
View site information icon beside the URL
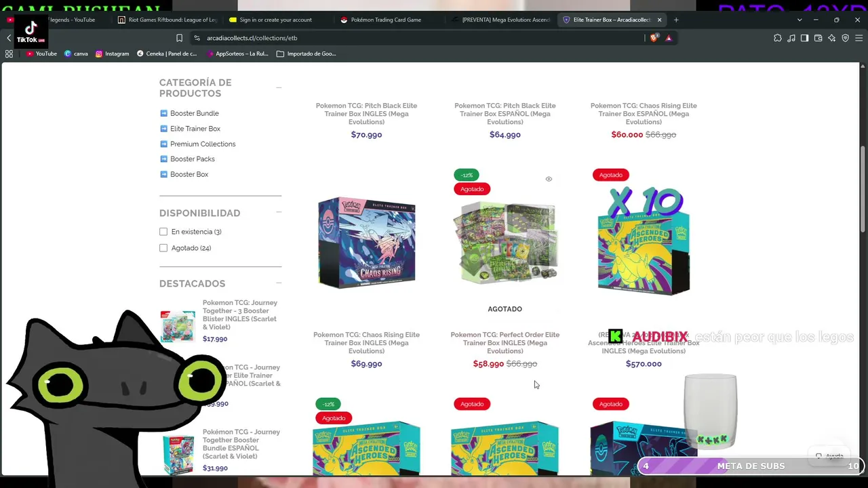point(197,38)
